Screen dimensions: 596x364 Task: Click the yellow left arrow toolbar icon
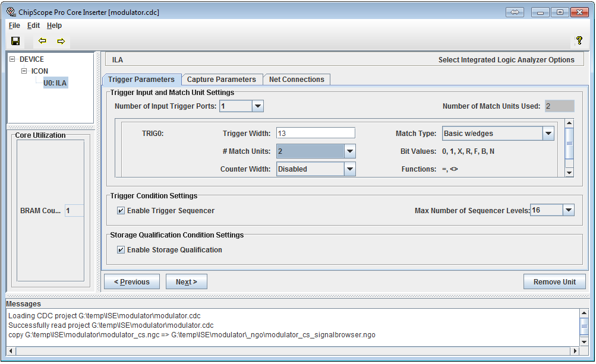(x=42, y=41)
